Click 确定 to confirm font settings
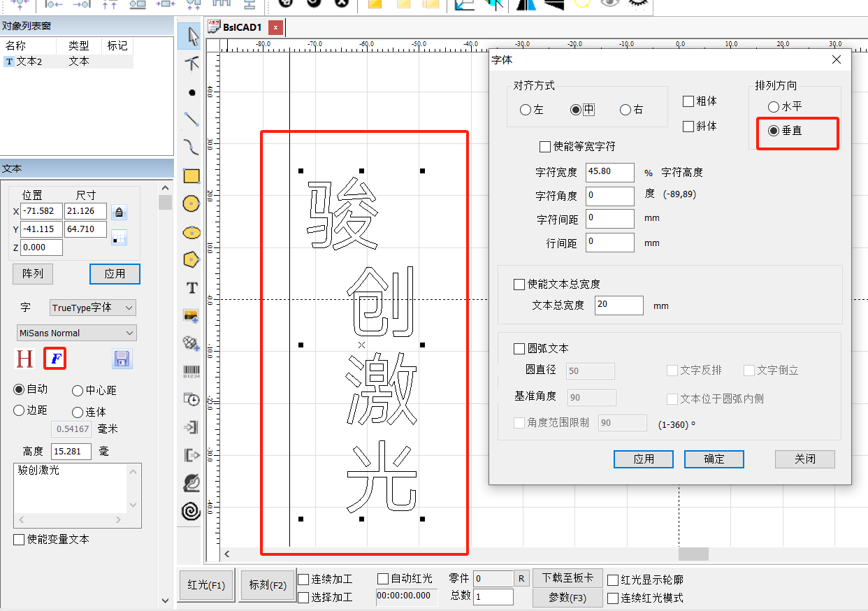The height and width of the screenshot is (611, 868). (x=714, y=459)
